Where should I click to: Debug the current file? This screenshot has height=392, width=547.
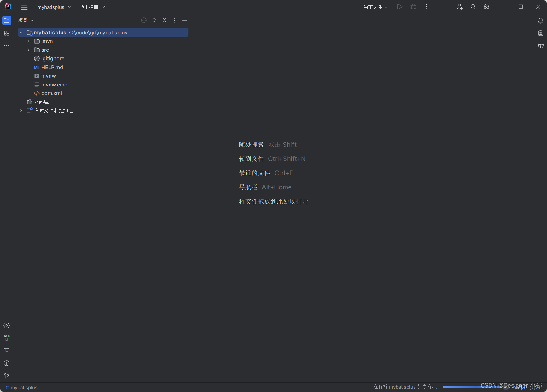click(413, 7)
